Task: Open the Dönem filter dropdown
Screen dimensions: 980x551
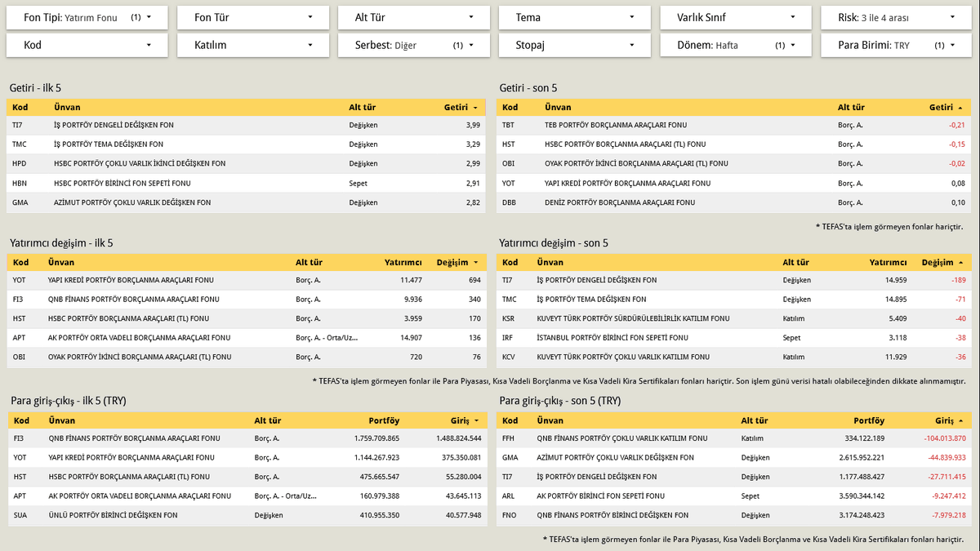Action: [x=736, y=45]
